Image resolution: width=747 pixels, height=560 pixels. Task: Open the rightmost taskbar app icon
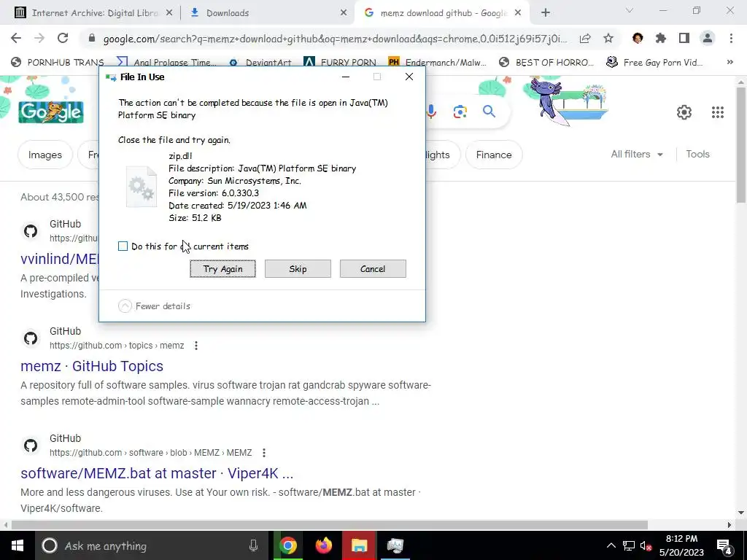click(395, 545)
